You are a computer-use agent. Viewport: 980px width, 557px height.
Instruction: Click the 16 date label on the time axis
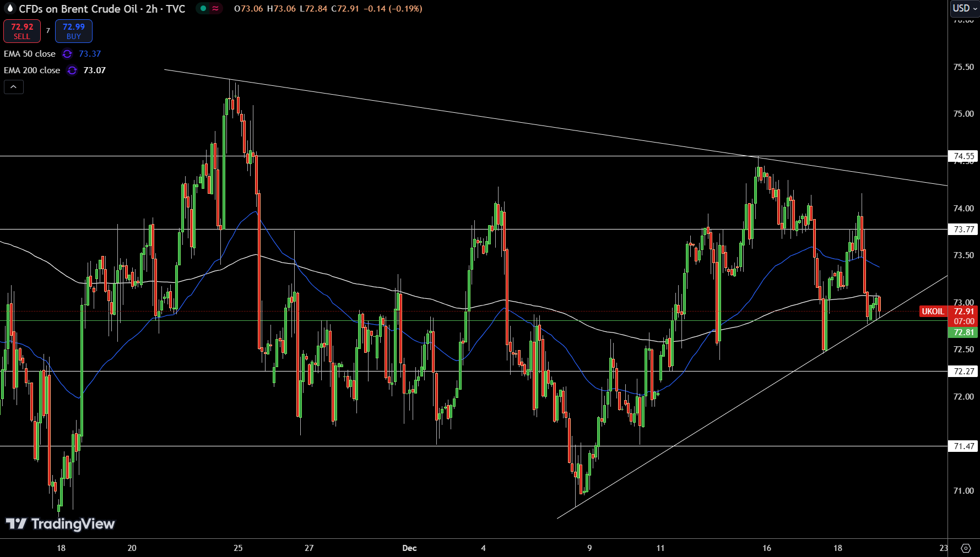[x=767, y=548]
